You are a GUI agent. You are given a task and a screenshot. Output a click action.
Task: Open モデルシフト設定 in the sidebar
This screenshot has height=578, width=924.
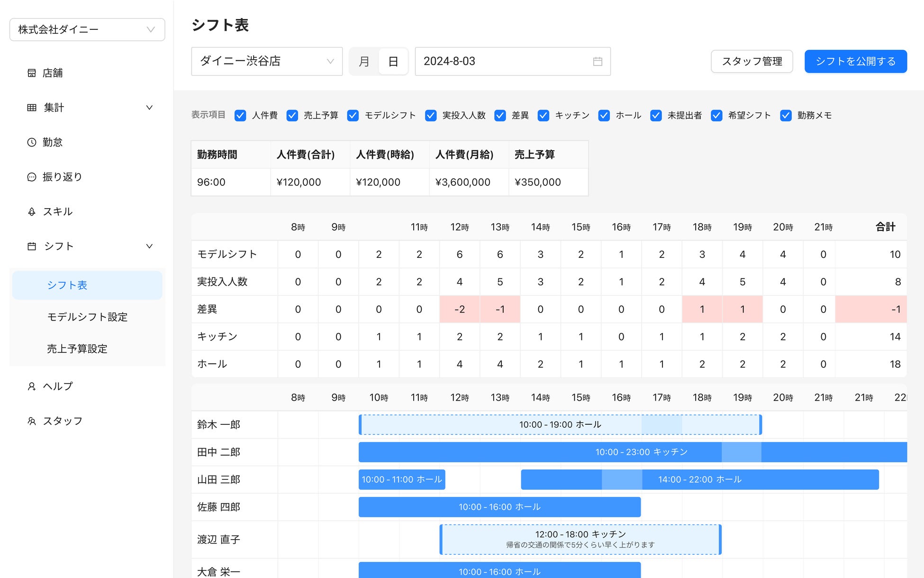pos(88,317)
